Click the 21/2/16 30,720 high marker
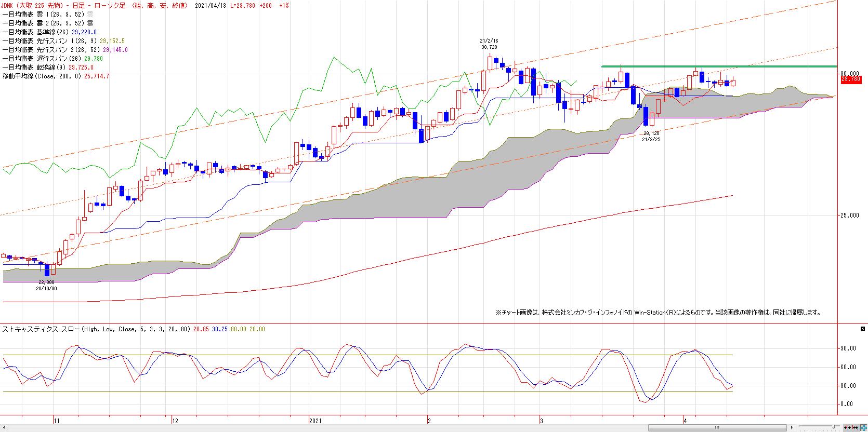The height and width of the screenshot is (432, 868). click(490, 44)
